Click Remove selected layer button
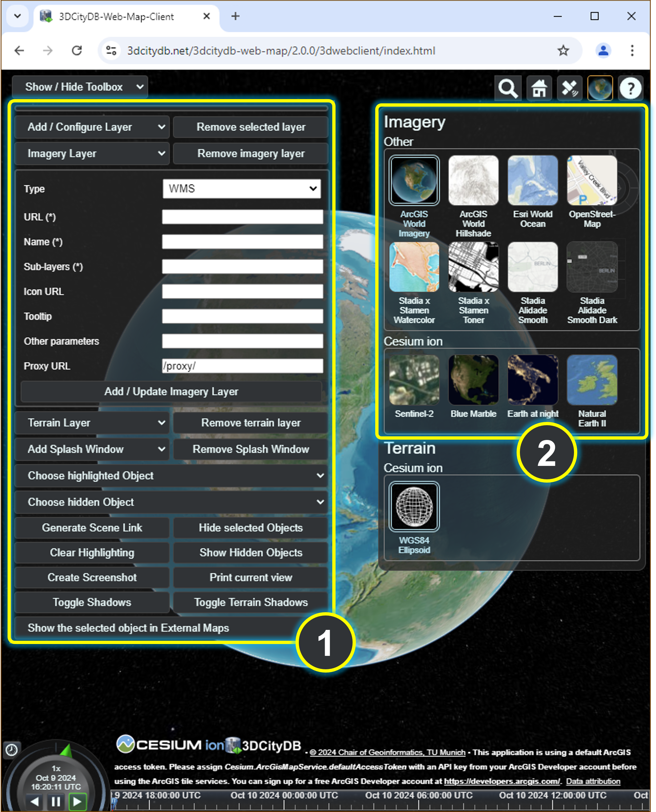The image size is (656, 812). pyautogui.click(x=251, y=127)
